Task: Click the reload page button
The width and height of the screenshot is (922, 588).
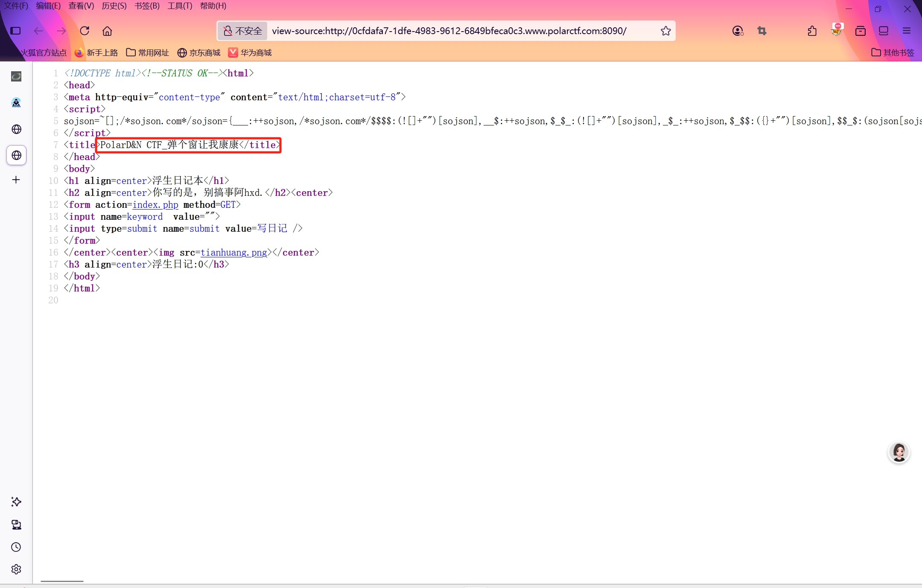Action: (x=85, y=31)
